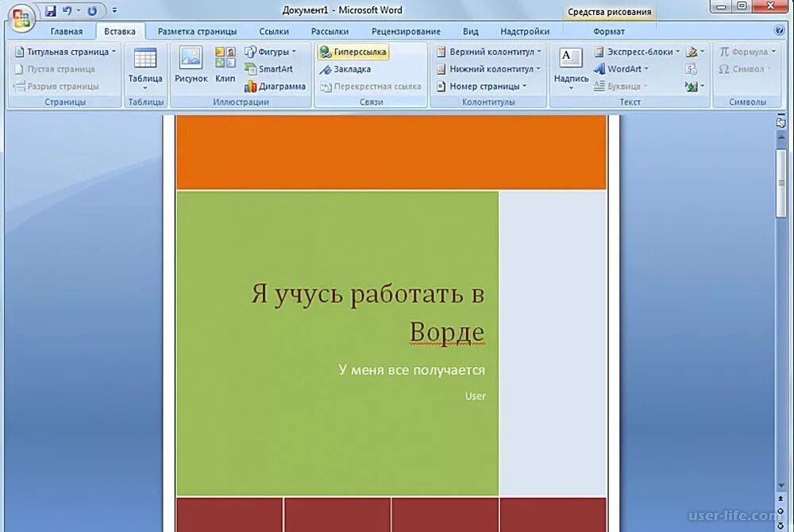794x532 pixels.
Task: Click the scroll down arrow
Action: pos(781,487)
